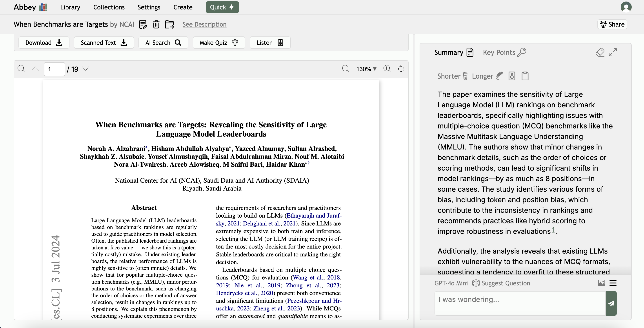This screenshot has height=328, width=644.
Task: Click the edit document title icon
Action: click(x=143, y=24)
